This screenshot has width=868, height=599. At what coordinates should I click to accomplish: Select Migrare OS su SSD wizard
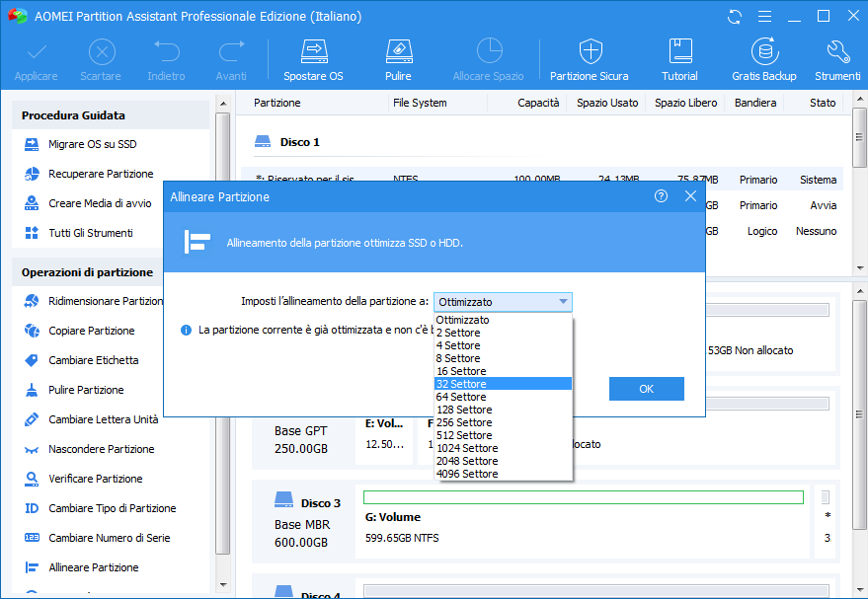click(92, 144)
